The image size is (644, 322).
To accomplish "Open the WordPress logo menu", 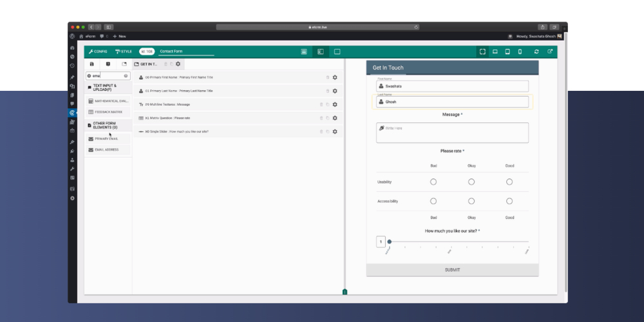I will pyautogui.click(x=72, y=36).
